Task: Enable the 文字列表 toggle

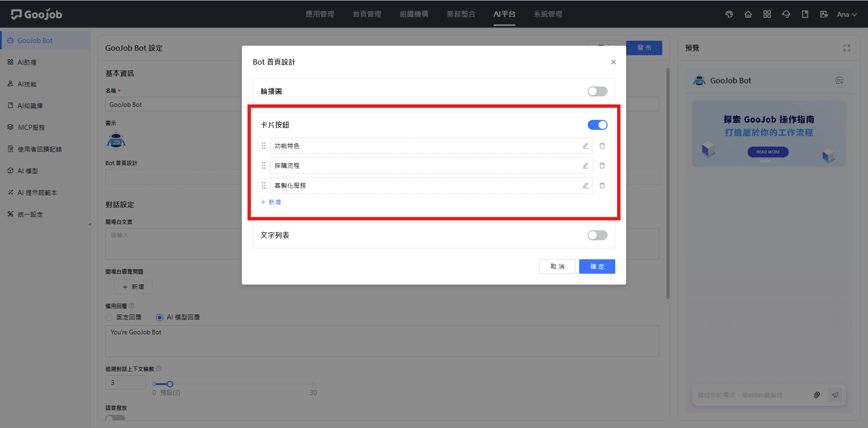Action: [x=598, y=235]
